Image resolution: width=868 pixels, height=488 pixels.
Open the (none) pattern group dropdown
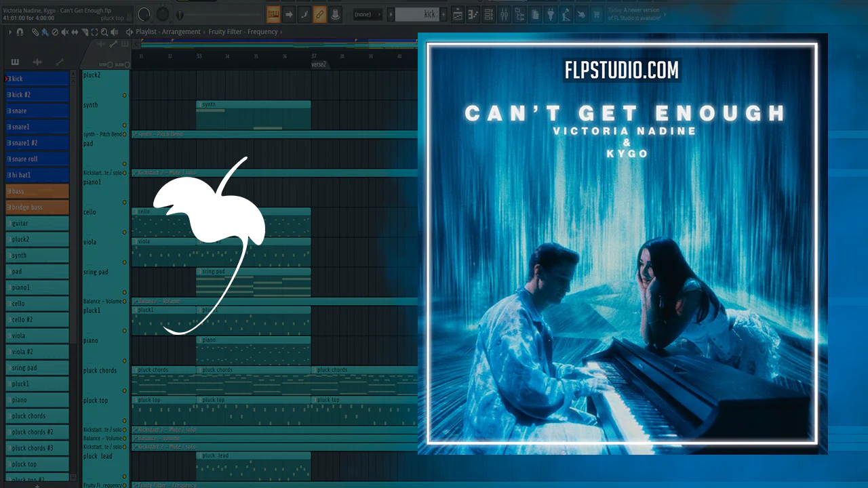coord(368,14)
